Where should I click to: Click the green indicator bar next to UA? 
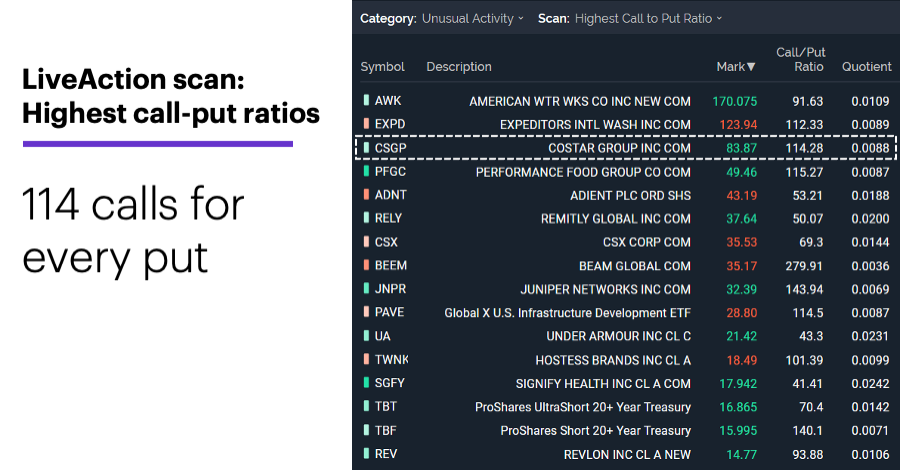click(366, 336)
